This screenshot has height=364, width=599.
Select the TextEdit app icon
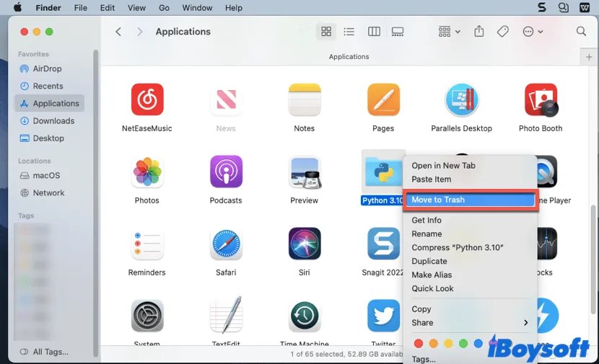point(226,315)
